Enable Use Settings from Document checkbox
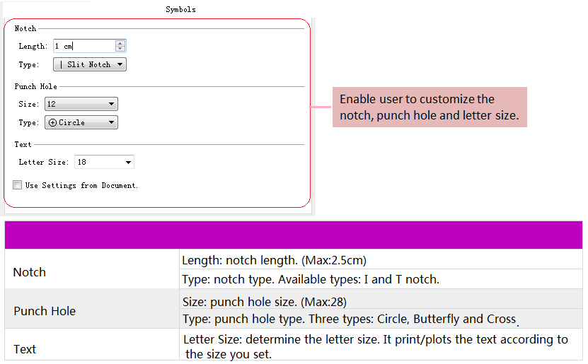This screenshot has height=364, width=588. click(x=18, y=185)
